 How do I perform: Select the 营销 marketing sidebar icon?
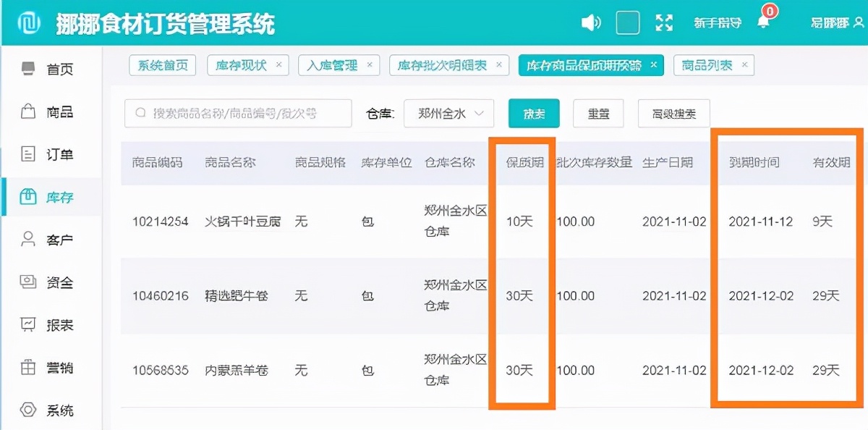pyautogui.click(x=43, y=368)
